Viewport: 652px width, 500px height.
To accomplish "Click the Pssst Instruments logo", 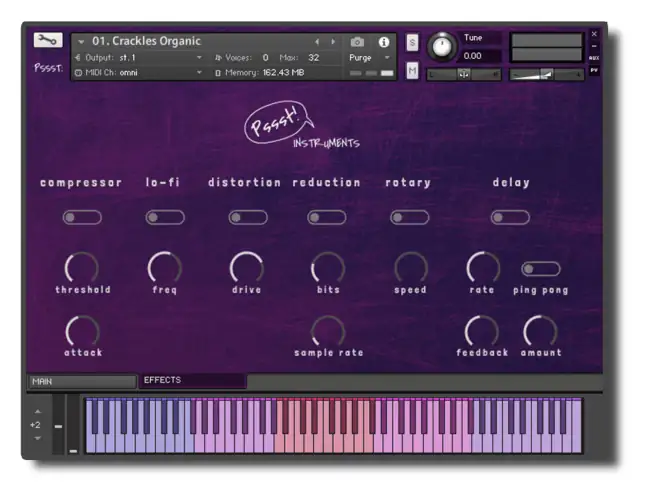I will (301, 125).
